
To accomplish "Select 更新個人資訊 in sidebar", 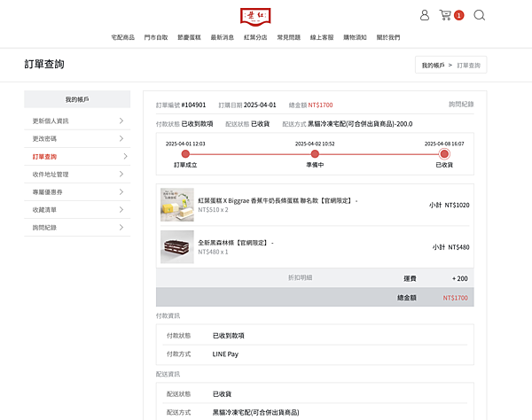I will (x=77, y=121).
